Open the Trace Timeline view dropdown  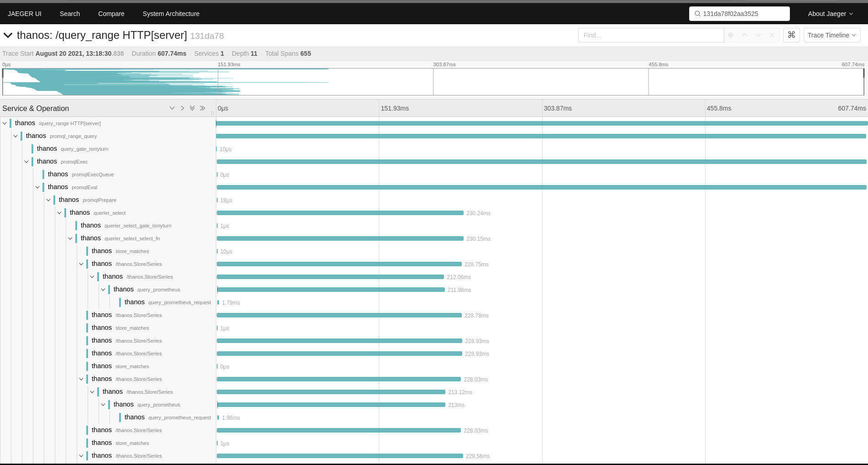tap(831, 35)
